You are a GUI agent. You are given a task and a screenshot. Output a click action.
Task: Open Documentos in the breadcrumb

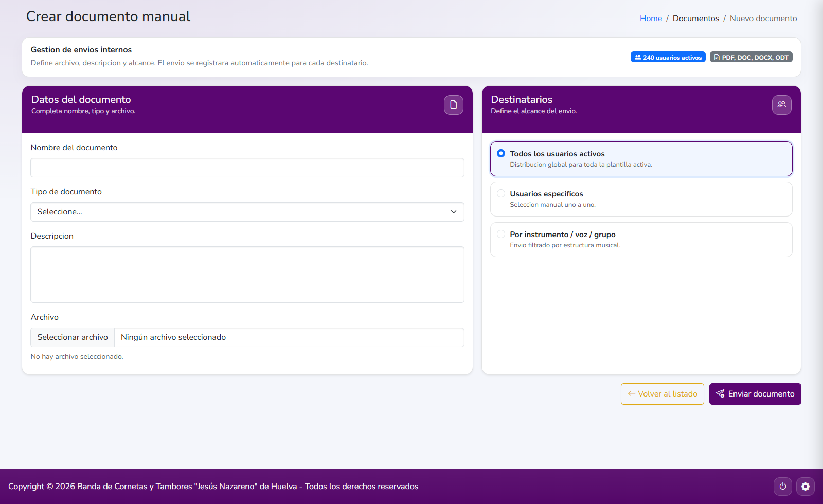tap(695, 19)
